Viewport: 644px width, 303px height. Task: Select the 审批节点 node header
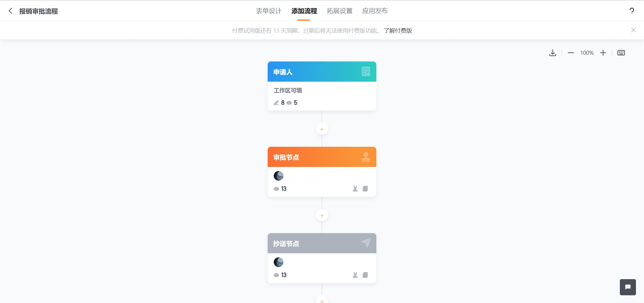click(x=322, y=157)
